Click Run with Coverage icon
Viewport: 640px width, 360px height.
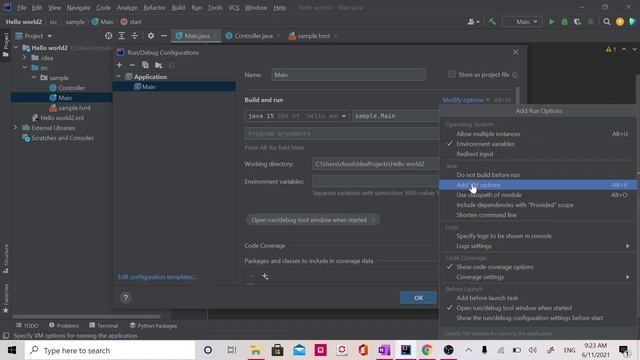click(x=577, y=22)
